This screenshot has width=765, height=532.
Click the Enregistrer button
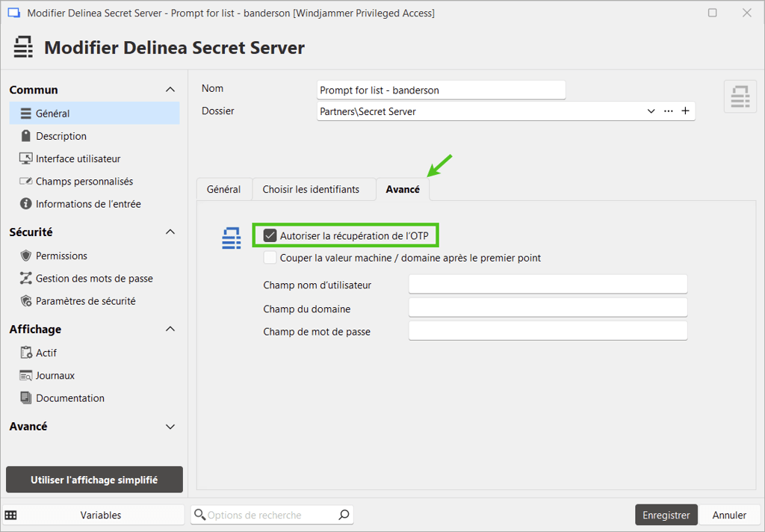pyautogui.click(x=666, y=515)
